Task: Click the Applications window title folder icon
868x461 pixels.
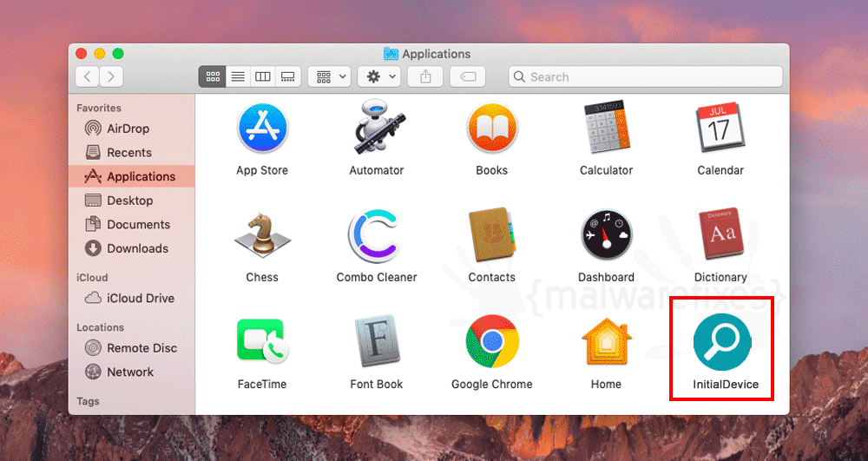Action: 391,54
